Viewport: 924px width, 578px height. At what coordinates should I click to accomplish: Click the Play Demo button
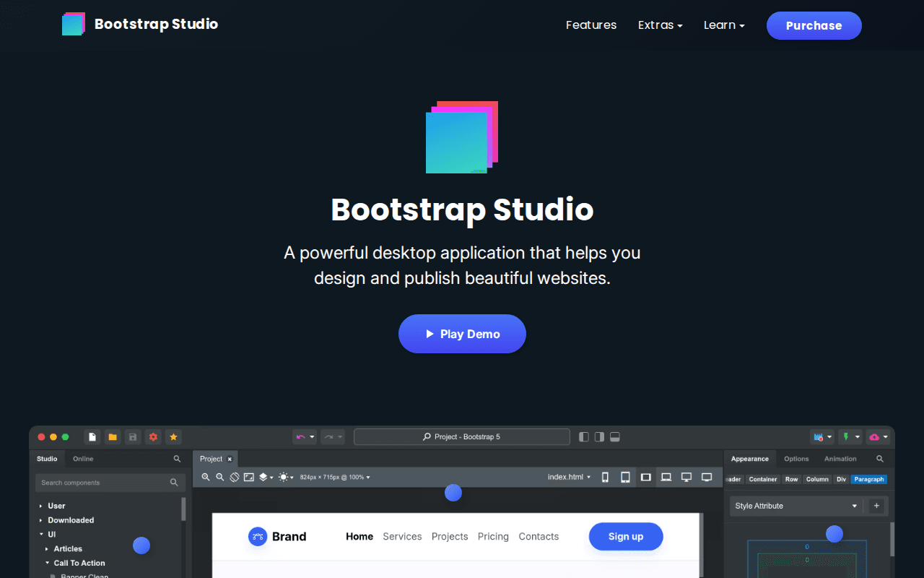462,334
